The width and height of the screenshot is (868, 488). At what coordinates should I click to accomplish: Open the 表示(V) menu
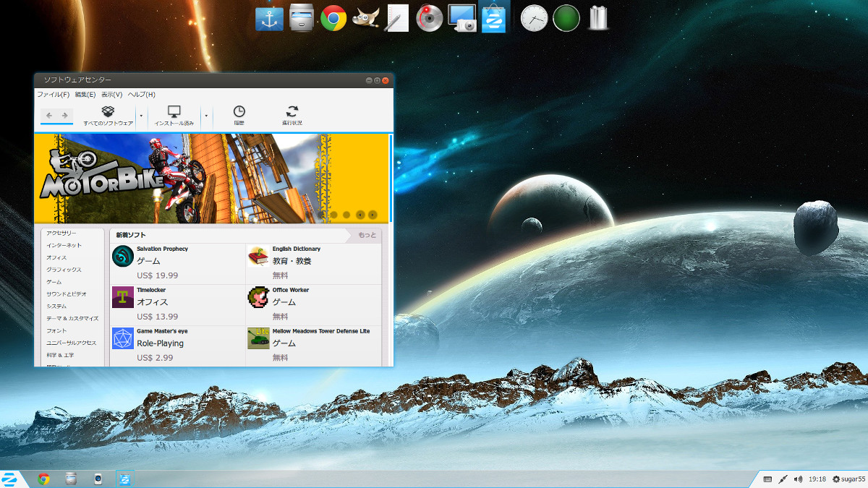pos(111,95)
